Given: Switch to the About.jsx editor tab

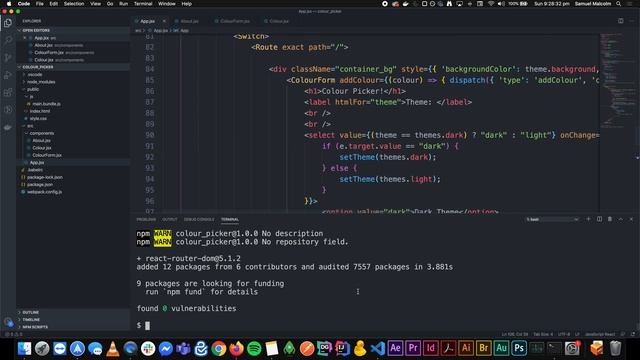Looking at the screenshot, I should click(x=189, y=21).
